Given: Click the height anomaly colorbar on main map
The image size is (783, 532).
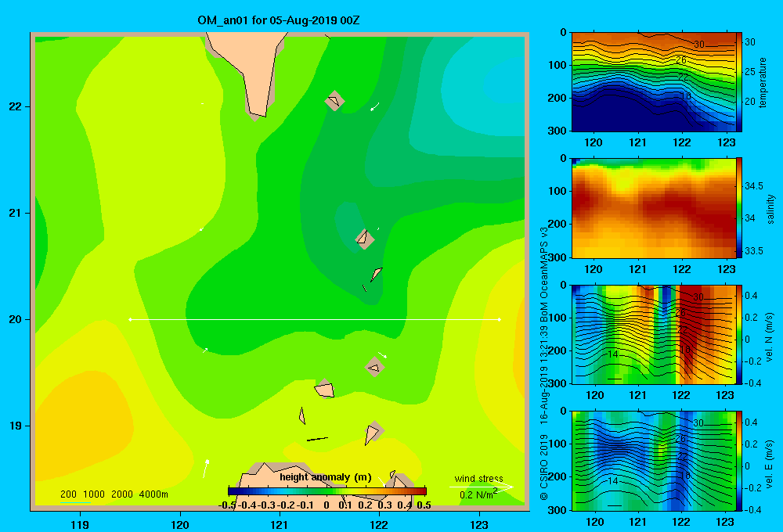Looking at the screenshot, I should click(327, 491).
